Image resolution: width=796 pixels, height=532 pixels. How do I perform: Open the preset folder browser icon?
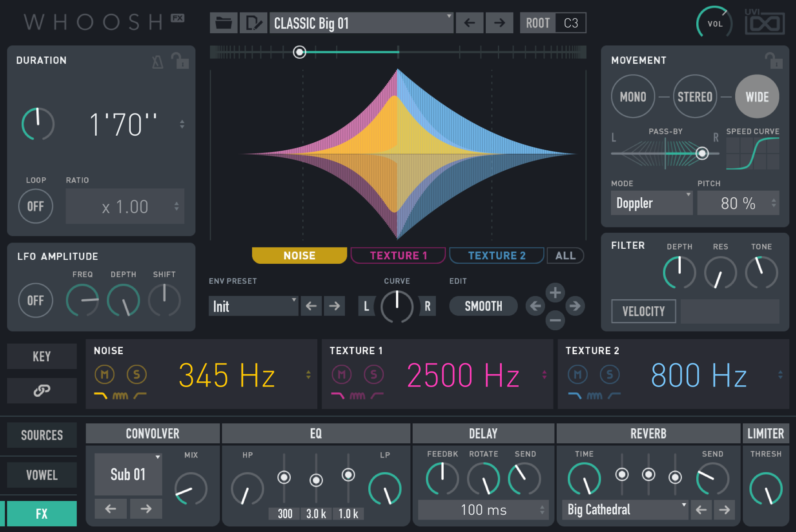223,23
